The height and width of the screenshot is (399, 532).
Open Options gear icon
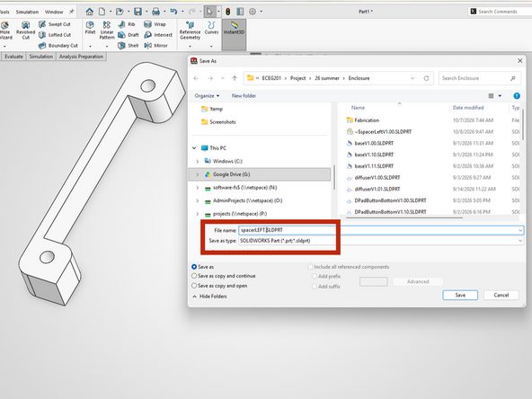point(253,12)
